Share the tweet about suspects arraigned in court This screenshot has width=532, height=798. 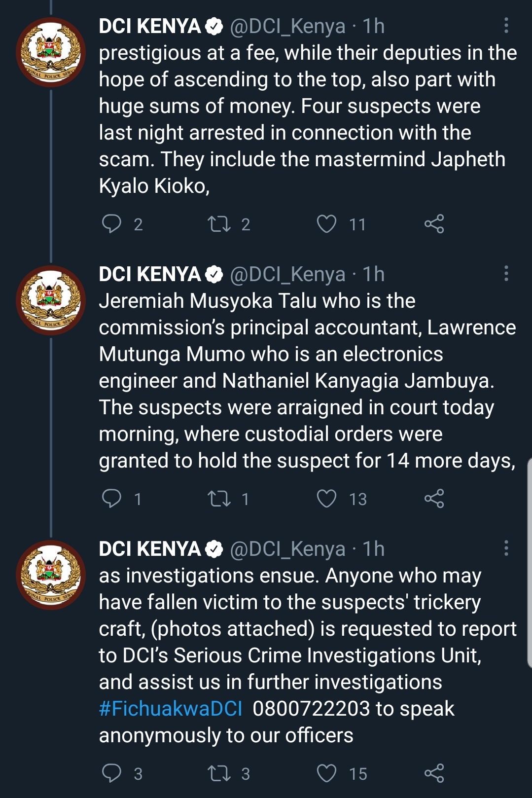434,499
